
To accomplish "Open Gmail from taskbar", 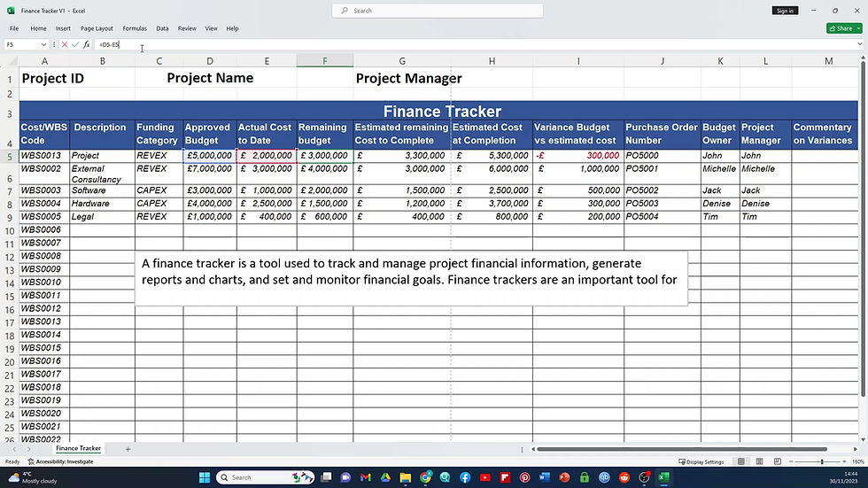I will (x=365, y=477).
